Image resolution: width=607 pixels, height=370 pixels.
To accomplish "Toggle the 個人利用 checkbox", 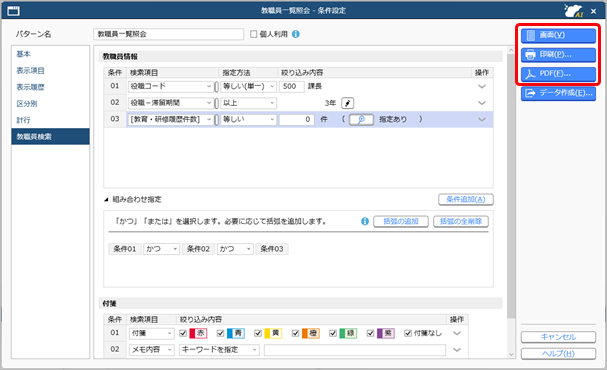I will click(x=254, y=34).
